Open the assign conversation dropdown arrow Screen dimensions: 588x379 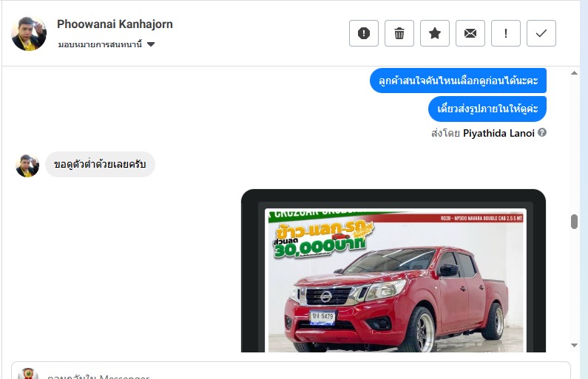click(x=151, y=44)
